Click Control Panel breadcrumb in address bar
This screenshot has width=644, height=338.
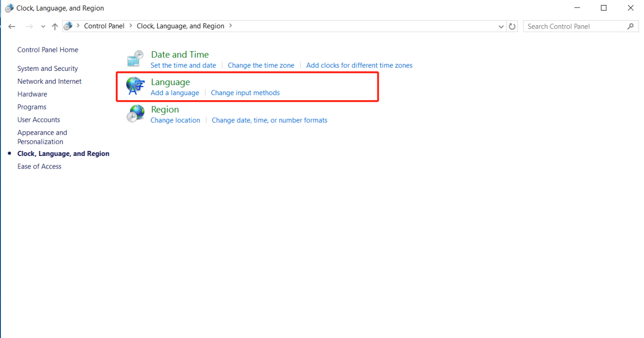104,26
